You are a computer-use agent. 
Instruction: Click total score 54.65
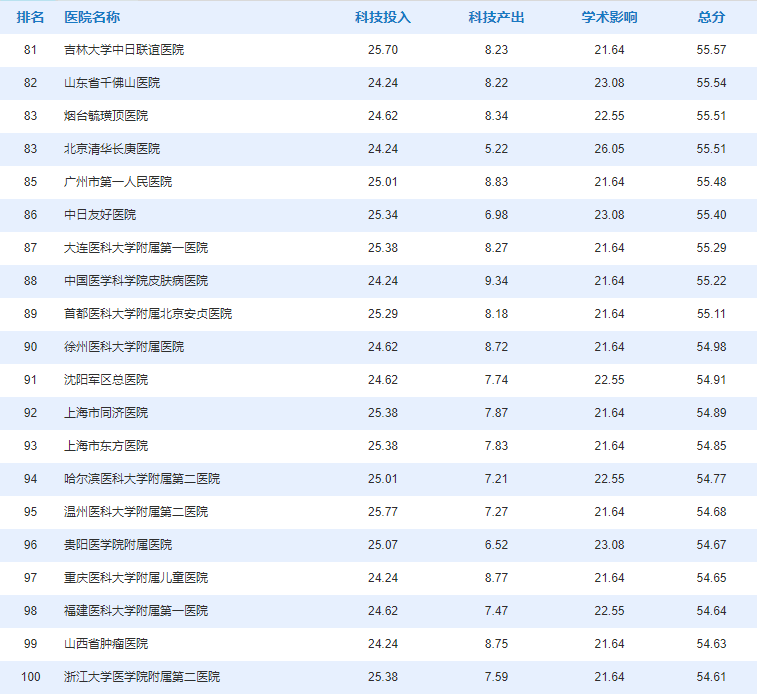tap(711, 578)
